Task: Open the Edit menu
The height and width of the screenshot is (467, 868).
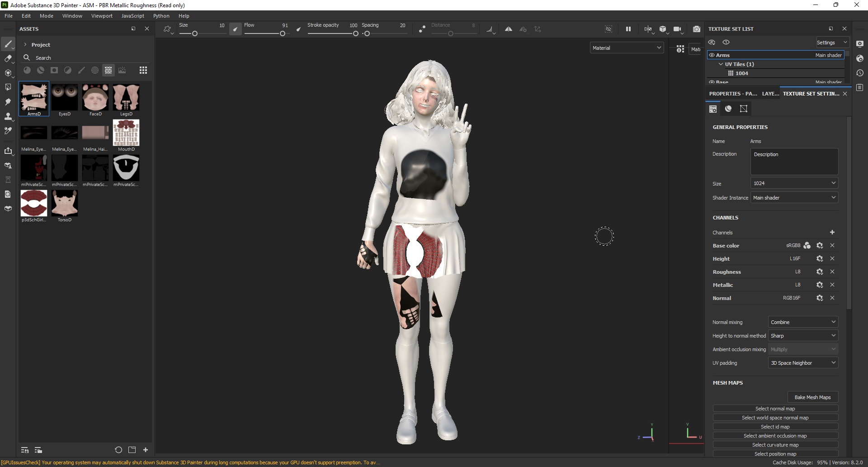Action: [x=26, y=16]
